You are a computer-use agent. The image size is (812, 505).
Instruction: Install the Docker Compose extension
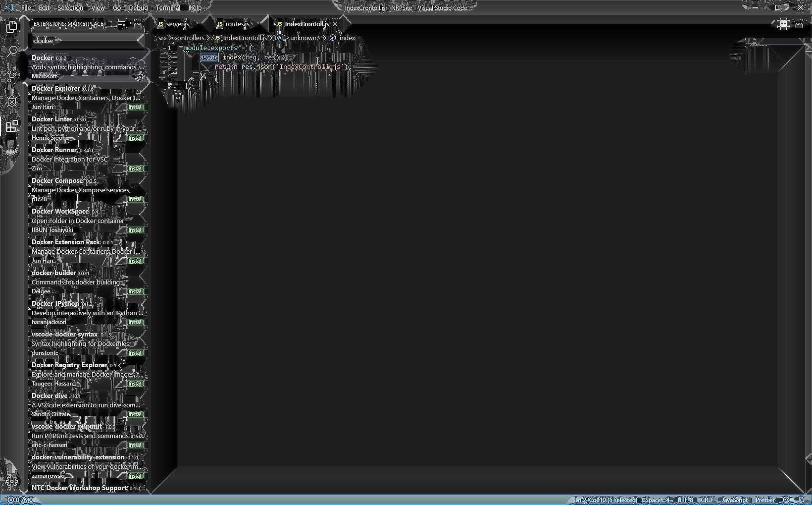[x=135, y=199]
